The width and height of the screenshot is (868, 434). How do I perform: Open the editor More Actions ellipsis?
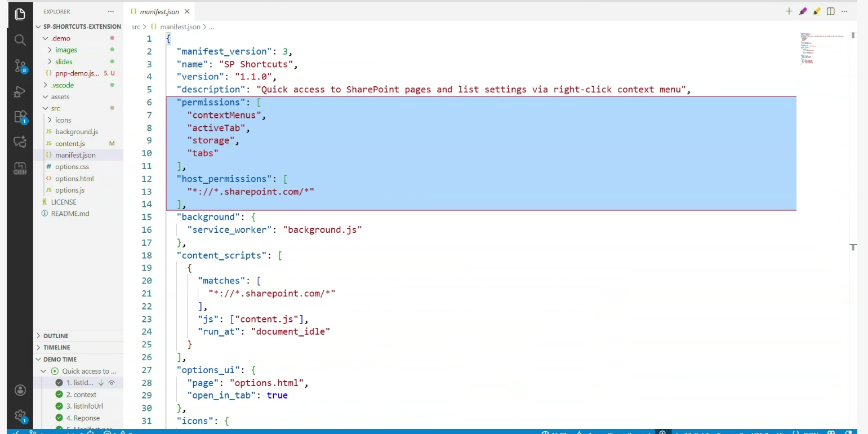844,11
